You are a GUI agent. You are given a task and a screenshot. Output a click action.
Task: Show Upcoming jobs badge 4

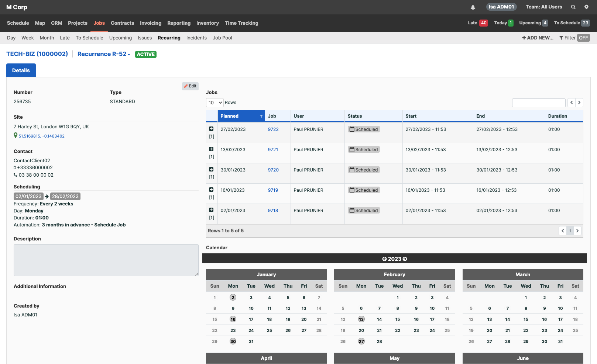click(x=545, y=23)
